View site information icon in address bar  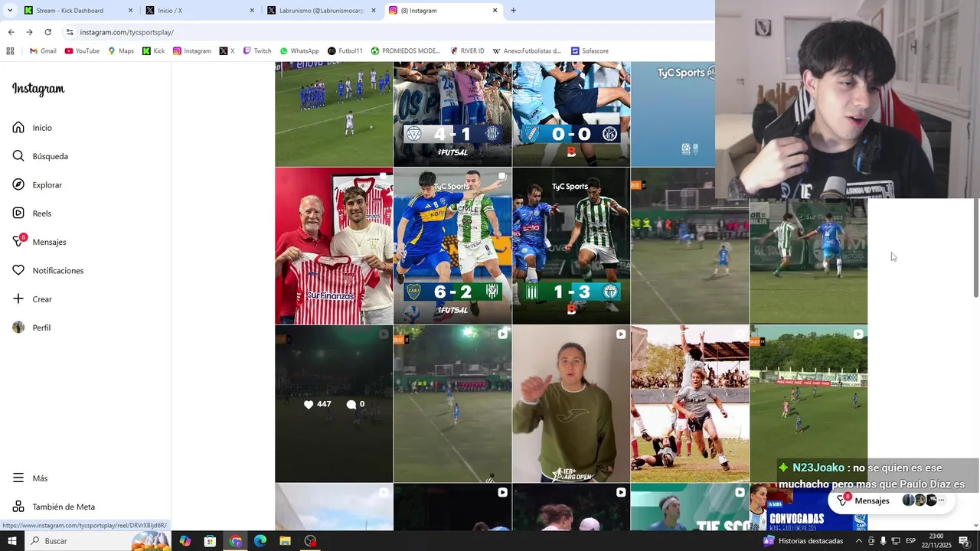tap(70, 32)
